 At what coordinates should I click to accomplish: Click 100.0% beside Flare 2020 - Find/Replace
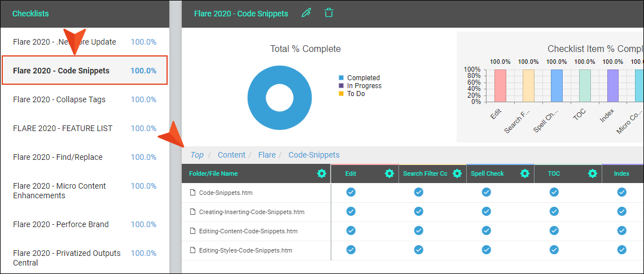click(143, 157)
